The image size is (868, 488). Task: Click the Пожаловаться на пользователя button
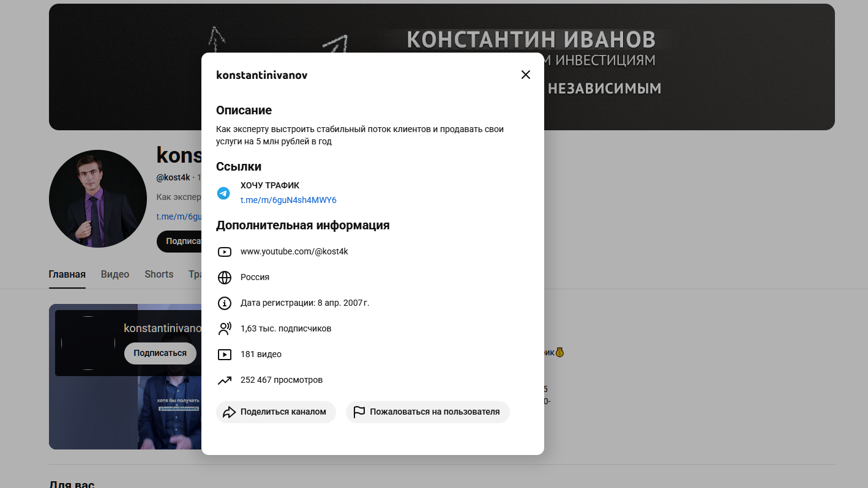[x=428, y=412]
